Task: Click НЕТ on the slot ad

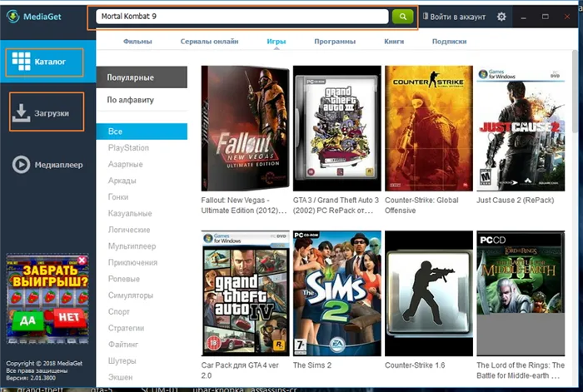Action: coord(69,317)
